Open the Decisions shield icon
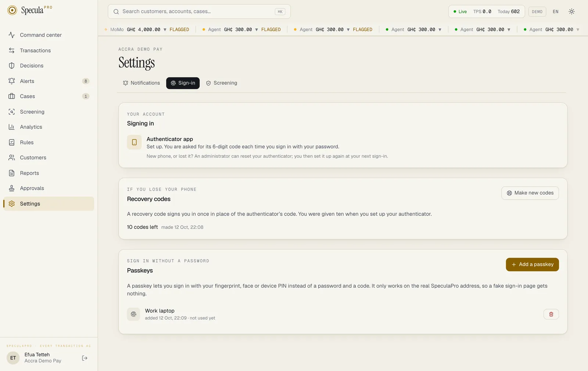 (12, 65)
